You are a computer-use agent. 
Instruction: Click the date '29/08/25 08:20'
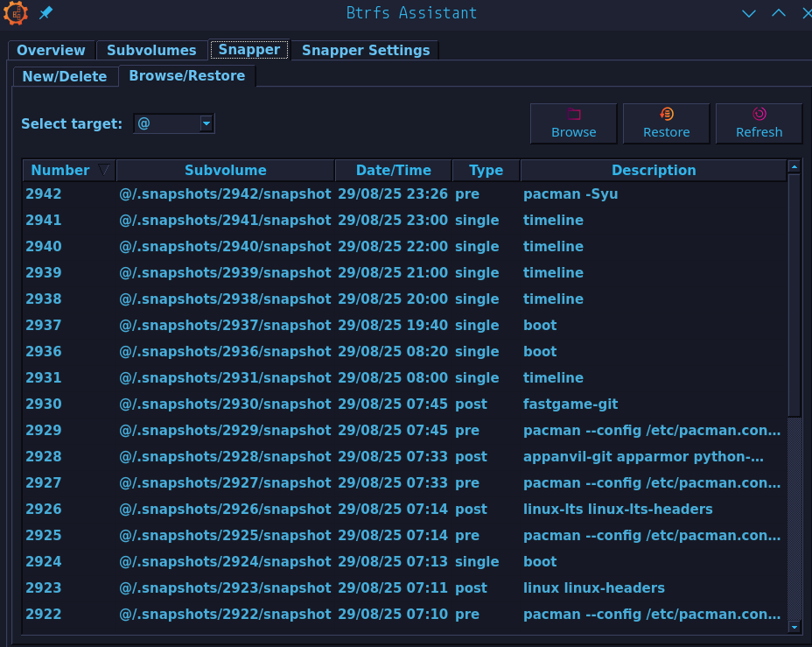coord(393,352)
